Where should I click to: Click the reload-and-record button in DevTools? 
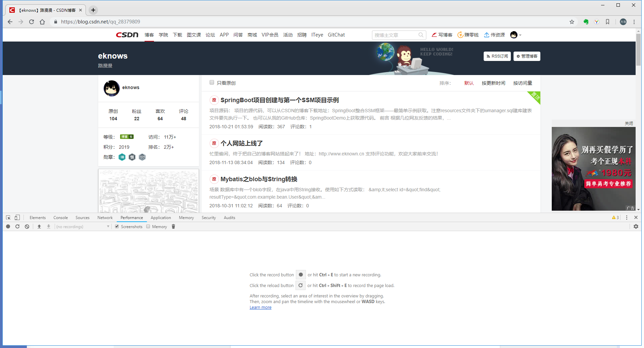[17, 226]
